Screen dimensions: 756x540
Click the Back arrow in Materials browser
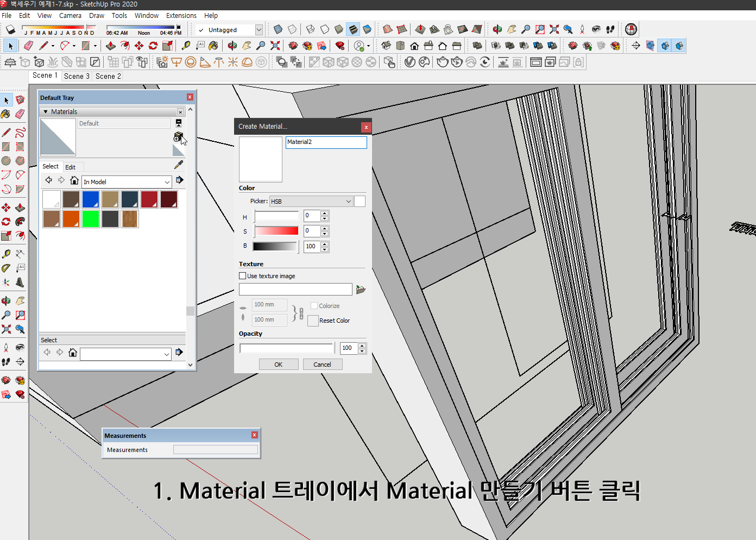(48, 180)
